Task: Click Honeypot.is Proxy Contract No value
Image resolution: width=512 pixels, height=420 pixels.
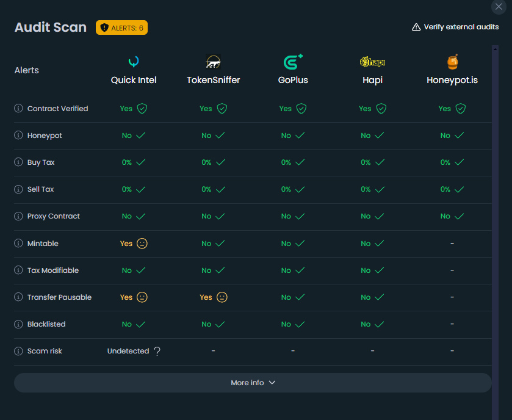Action: pyautogui.click(x=445, y=216)
